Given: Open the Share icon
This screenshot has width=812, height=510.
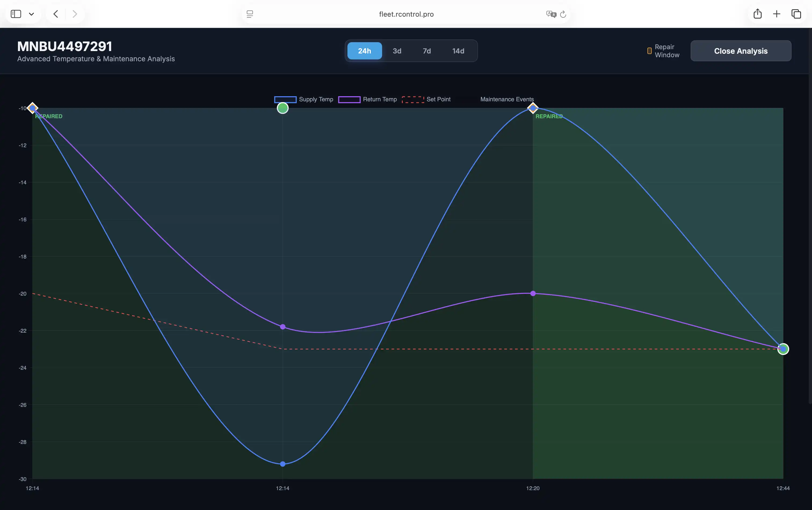Looking at the screenshot, I should click(757, 13).
